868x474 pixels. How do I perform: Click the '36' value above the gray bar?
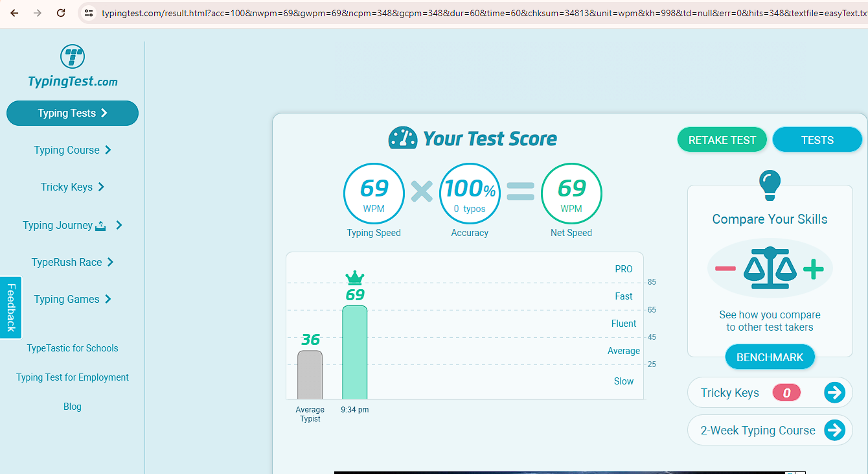(310, 339)
